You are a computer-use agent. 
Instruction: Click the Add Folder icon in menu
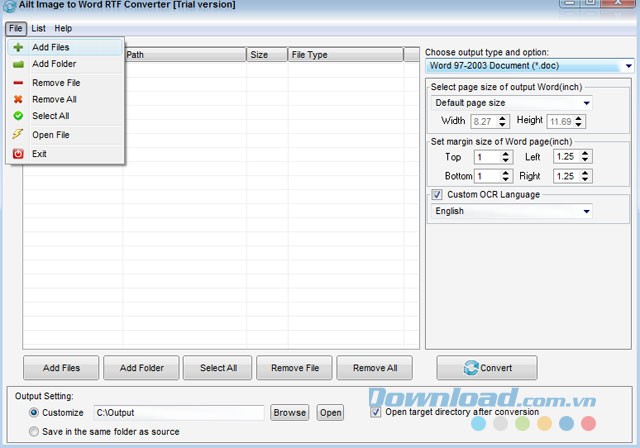tap(18, 64)
